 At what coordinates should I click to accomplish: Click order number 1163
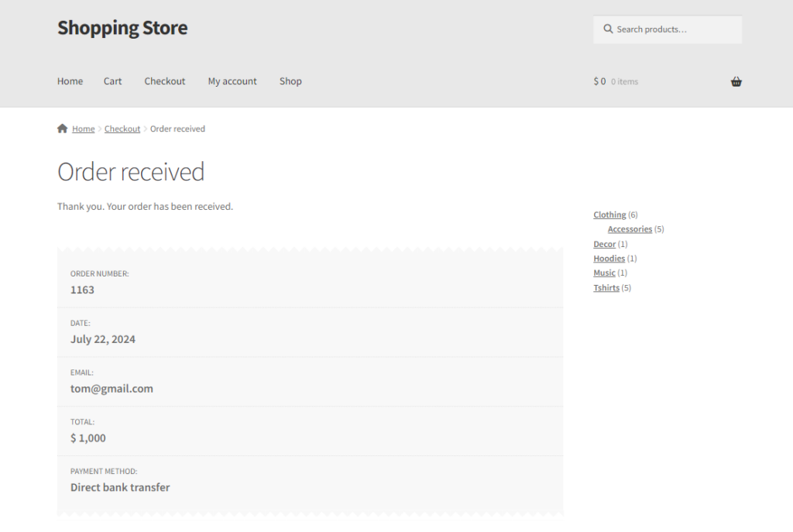coord(82,290)
